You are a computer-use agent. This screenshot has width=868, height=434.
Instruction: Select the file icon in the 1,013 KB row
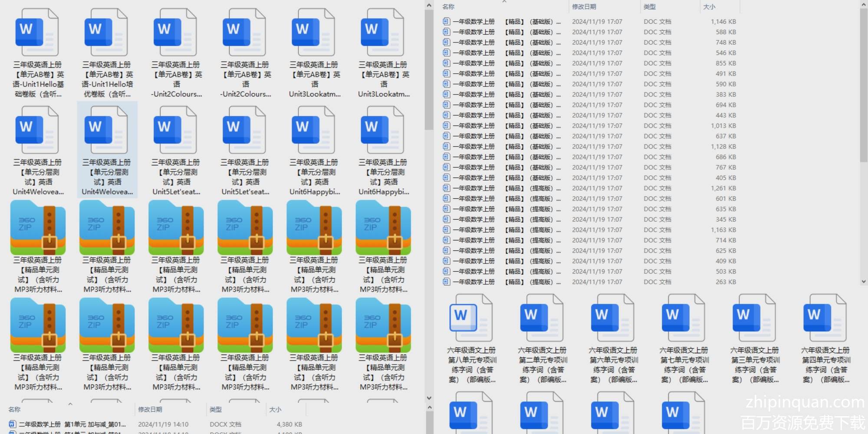pyautogui.click(x=446, y=125)
